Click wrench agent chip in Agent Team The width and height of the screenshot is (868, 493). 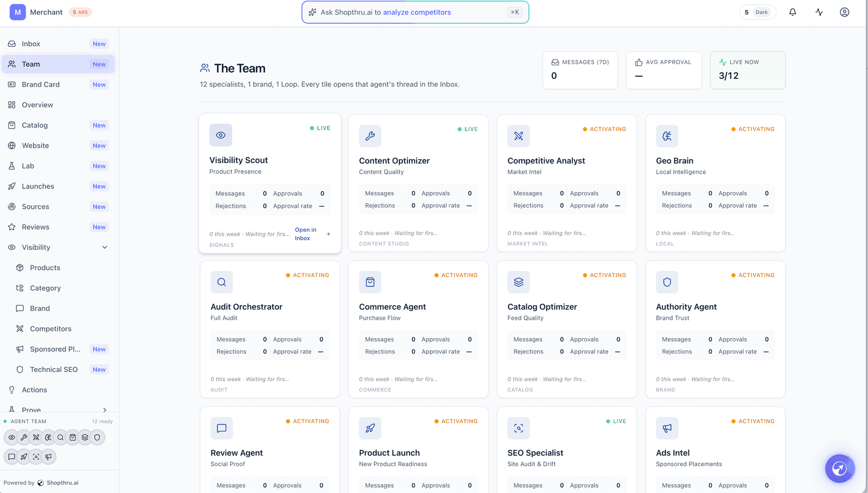click(x=24, y=437)
